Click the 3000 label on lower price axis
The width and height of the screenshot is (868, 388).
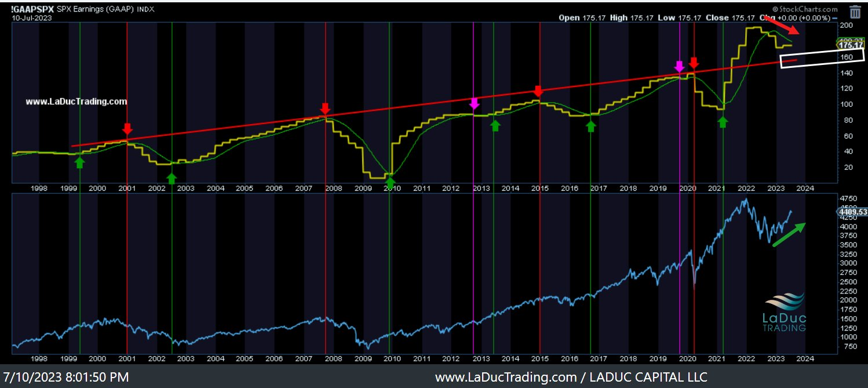coord(848,263)
